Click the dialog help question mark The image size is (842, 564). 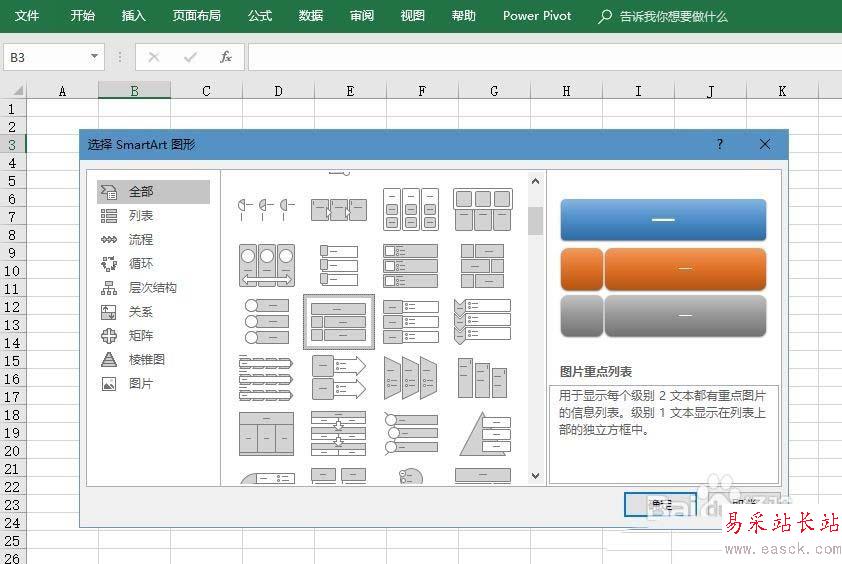720,144
